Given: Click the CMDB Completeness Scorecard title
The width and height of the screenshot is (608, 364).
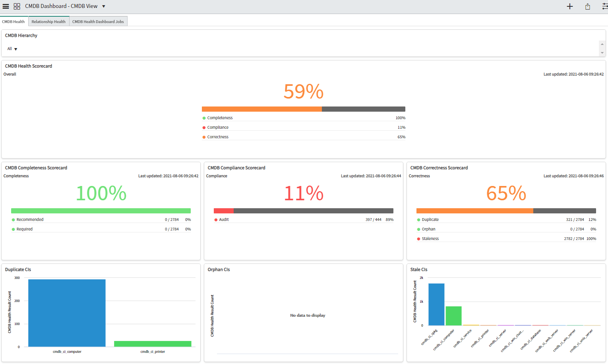Looking at the screenshot, I should [36, 168].
